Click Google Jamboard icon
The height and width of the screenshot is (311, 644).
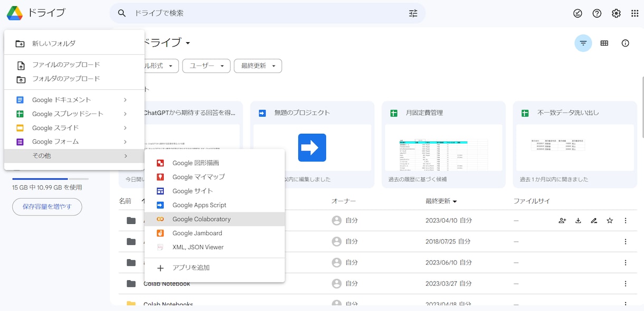[x=160, y=233]
